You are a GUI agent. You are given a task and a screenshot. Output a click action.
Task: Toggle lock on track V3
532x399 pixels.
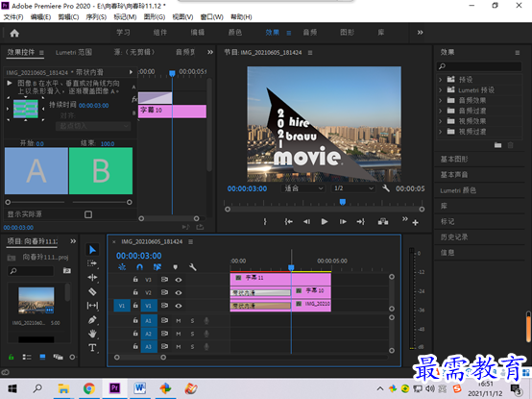(135, 280)
